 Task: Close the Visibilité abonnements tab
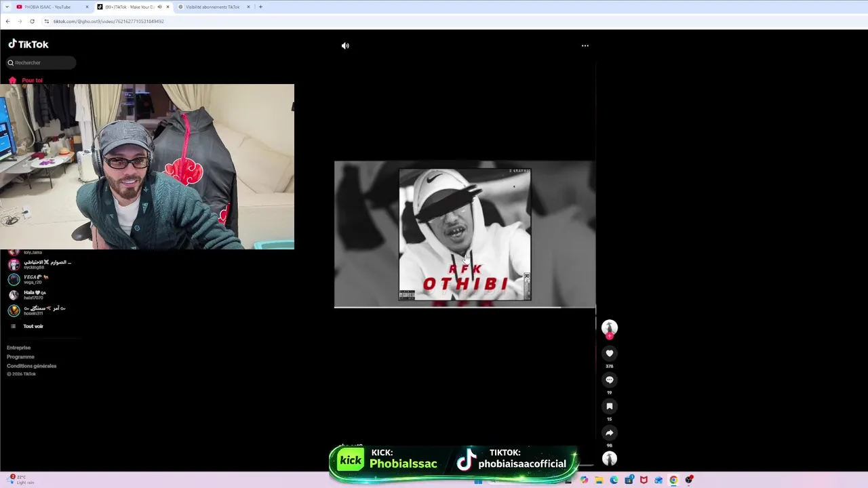248,7
